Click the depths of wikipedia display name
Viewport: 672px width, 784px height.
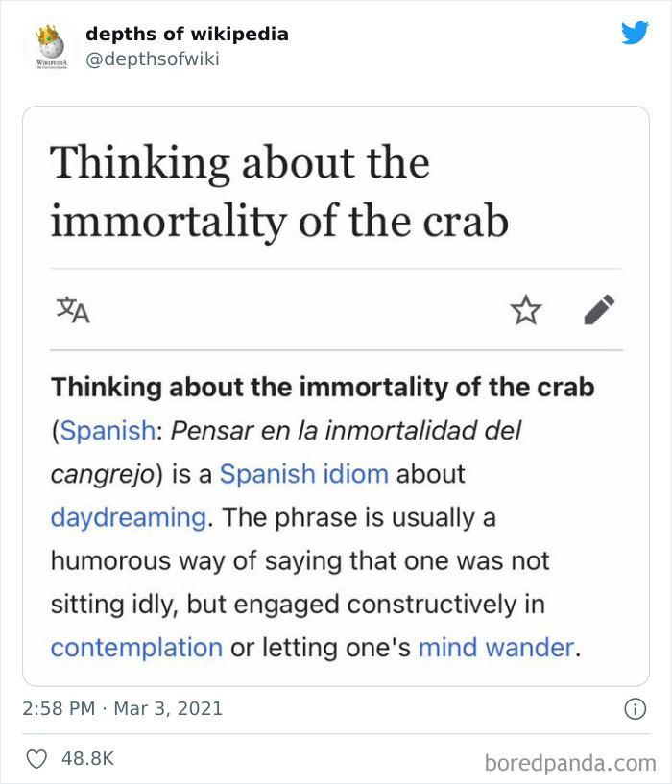click(187, 35)
